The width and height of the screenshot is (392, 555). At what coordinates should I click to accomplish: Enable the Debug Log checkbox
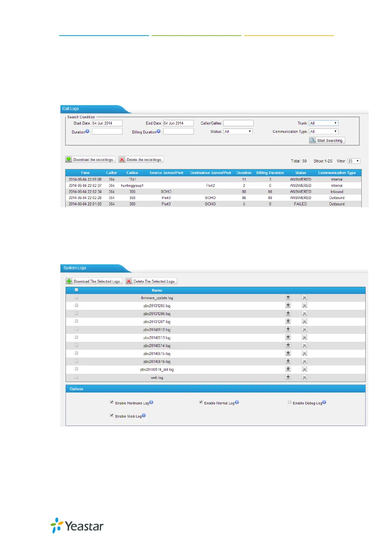[x=290, y=402]
